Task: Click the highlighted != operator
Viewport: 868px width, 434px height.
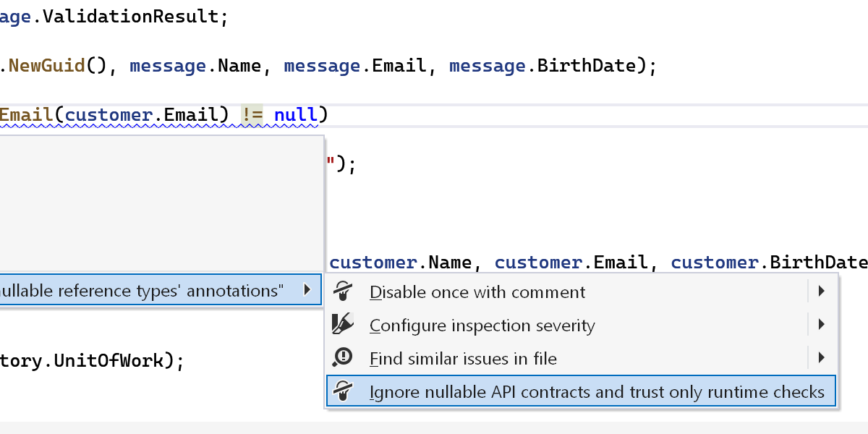Action: (252, 114)
